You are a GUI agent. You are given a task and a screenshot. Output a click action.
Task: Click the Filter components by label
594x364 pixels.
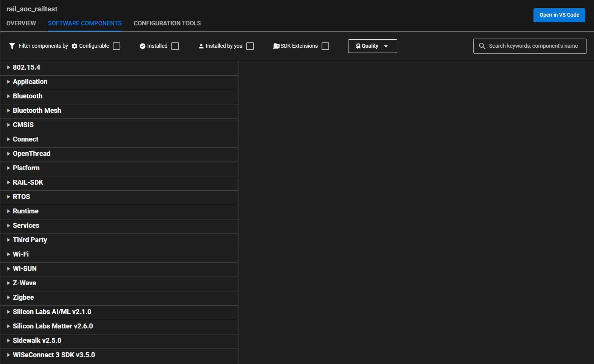pos(43,46)
